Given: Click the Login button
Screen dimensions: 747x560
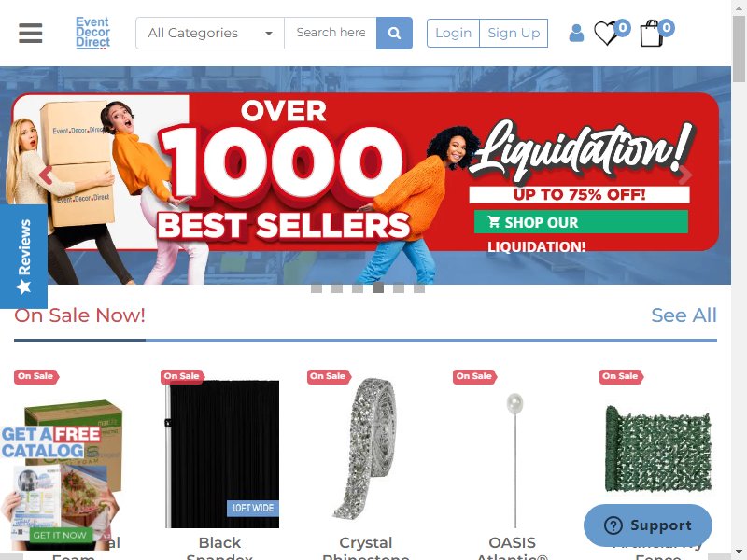Looking at the screenshot, I should click(x=453, y=33).
